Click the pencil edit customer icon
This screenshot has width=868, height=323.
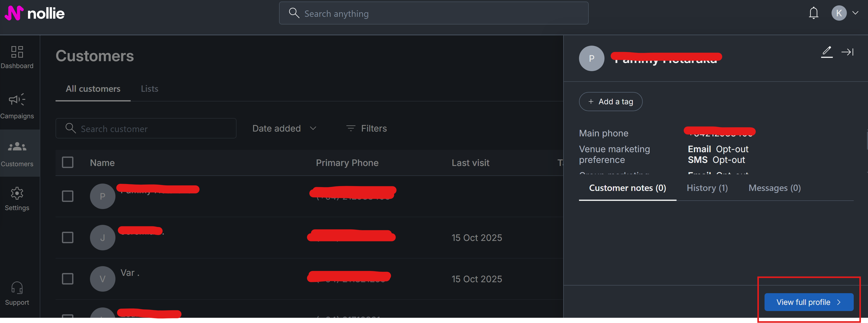(x=826, y=51)
